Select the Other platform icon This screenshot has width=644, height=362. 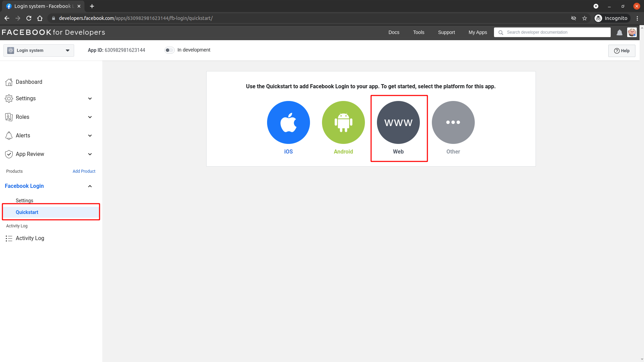click(x=453, y=122)
